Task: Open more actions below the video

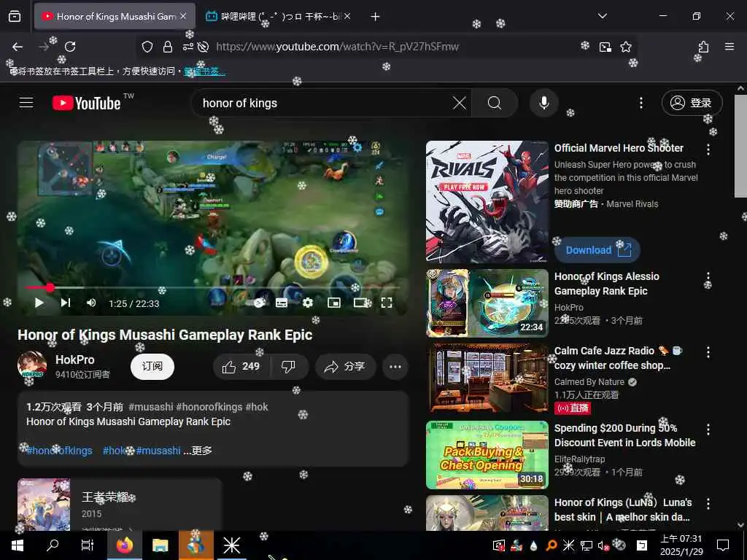Action: pyautogui.click(x=395, y=367)
